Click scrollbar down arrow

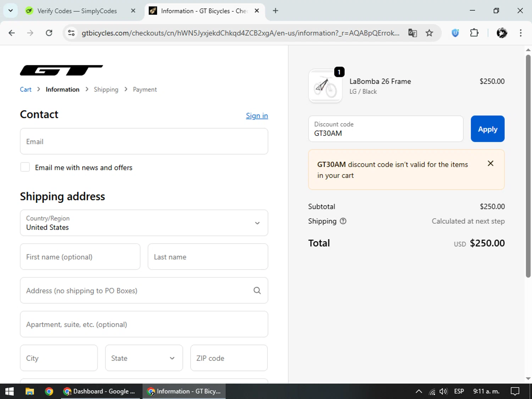point(528,378)
